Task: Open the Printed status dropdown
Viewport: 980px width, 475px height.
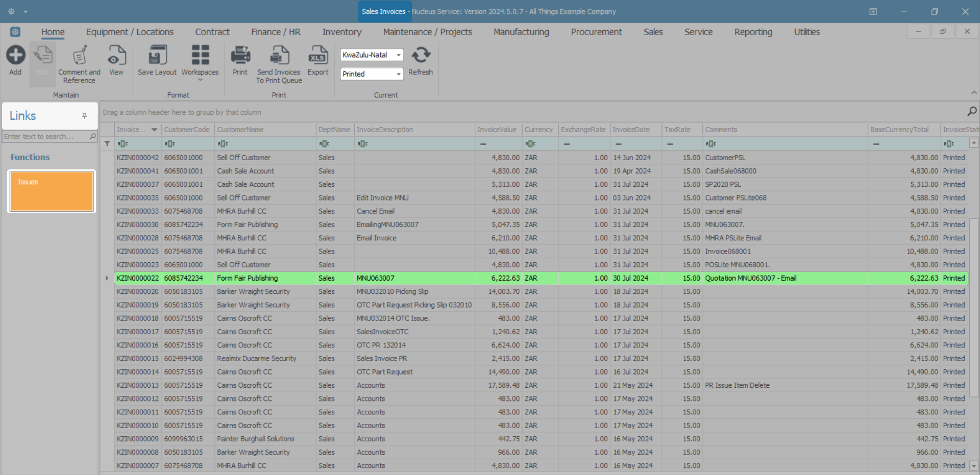Action: (398, 74)
